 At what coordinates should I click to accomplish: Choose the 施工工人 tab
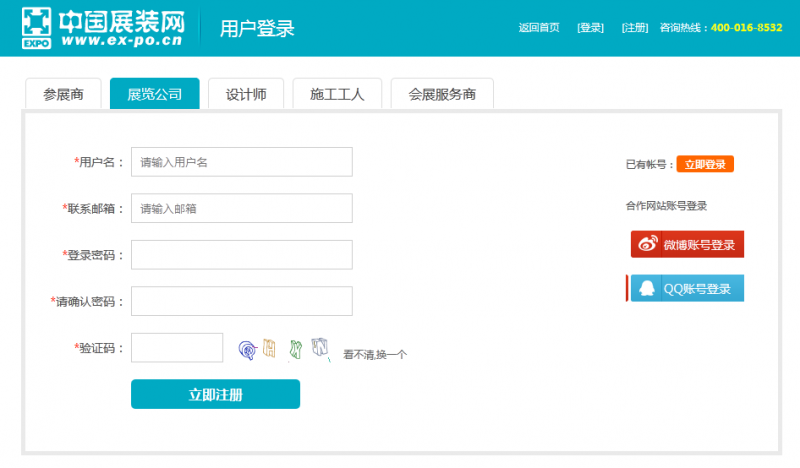(x=337, y=95)
